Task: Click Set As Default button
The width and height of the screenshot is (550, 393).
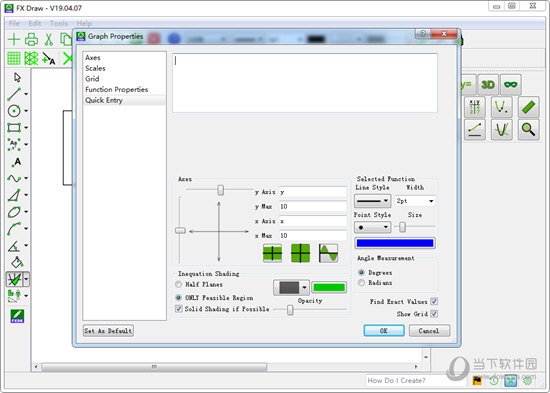Action: click(x=108, y=331)
